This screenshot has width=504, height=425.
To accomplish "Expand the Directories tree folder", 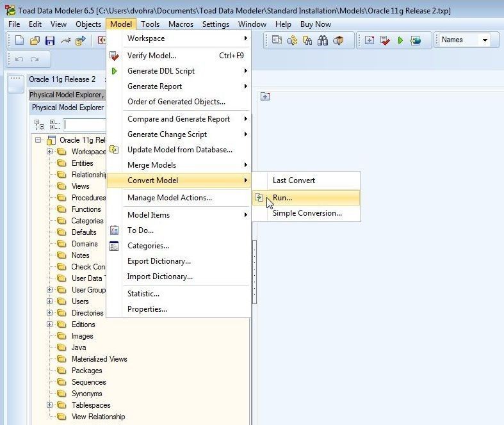I will pos(49,313).
